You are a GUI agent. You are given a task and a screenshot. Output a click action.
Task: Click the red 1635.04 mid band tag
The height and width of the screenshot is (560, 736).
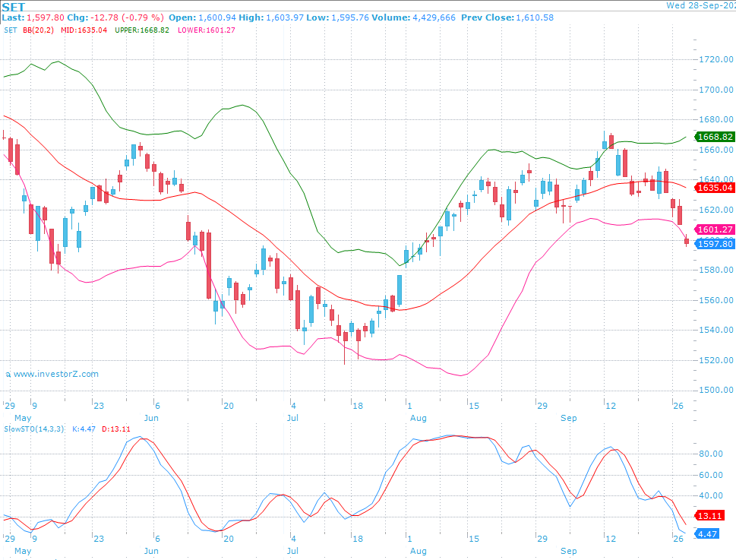(x=715, y=188)
